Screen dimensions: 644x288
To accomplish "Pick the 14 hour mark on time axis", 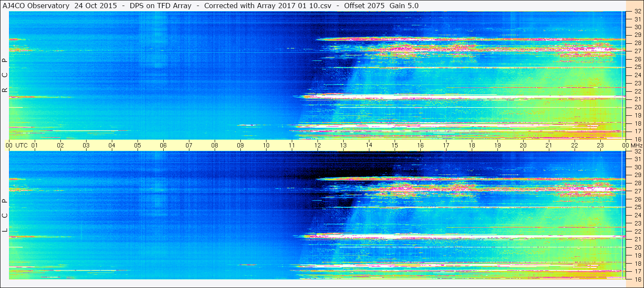I will point(369,145).
